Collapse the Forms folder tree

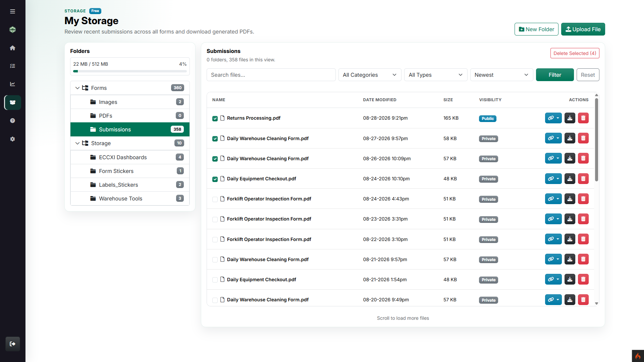click(77, 88)
